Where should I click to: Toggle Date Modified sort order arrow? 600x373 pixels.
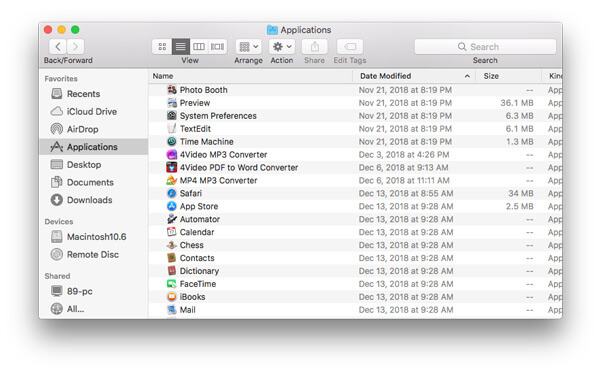[467, 76]
